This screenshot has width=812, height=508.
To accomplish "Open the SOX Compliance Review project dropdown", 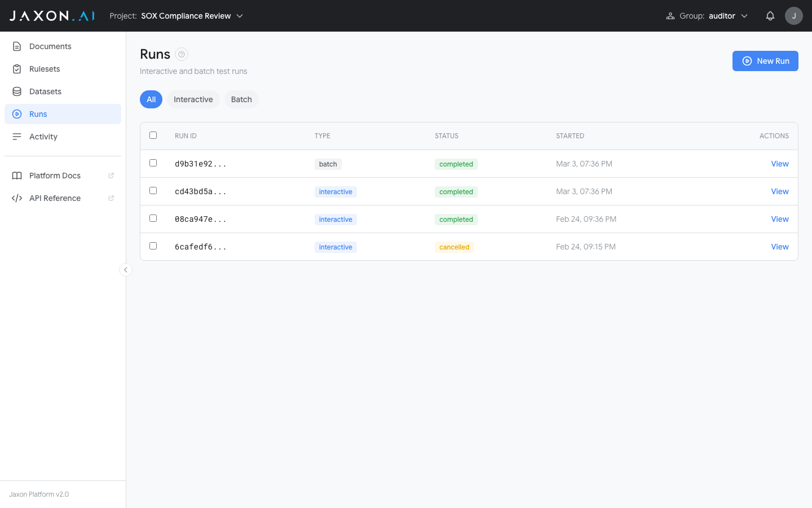I will point(192,16).
